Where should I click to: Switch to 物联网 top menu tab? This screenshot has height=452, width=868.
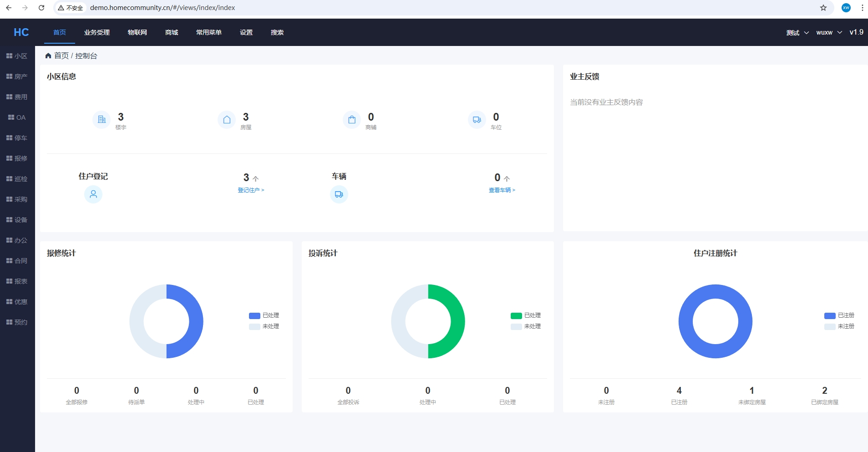[137, 32]
